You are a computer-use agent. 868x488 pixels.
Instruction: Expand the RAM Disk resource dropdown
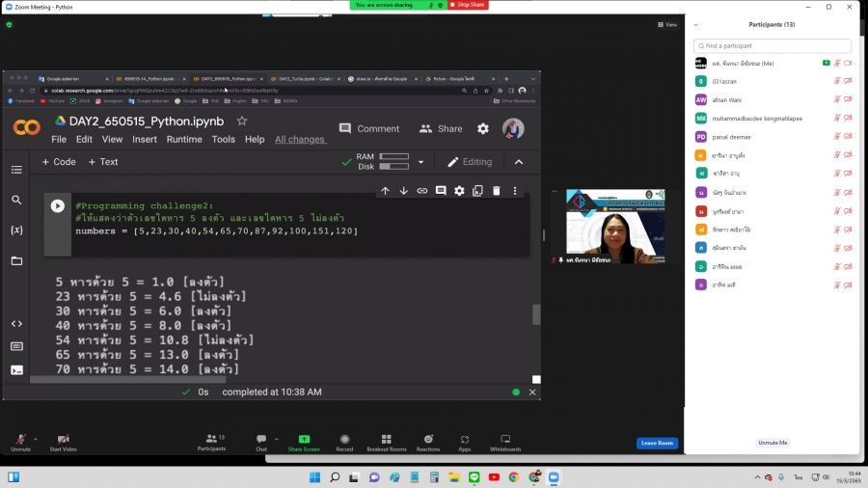[420, 162]
